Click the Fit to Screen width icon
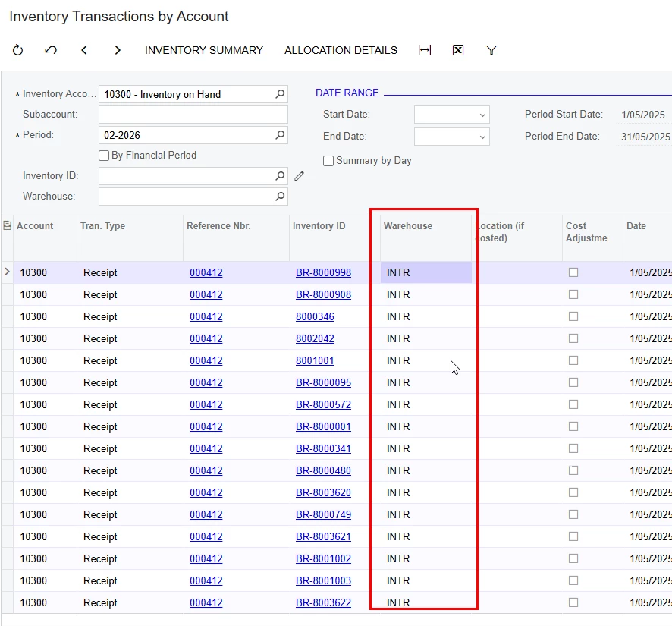The width and height of the screenshot is (672, 626). coord(425,50)
